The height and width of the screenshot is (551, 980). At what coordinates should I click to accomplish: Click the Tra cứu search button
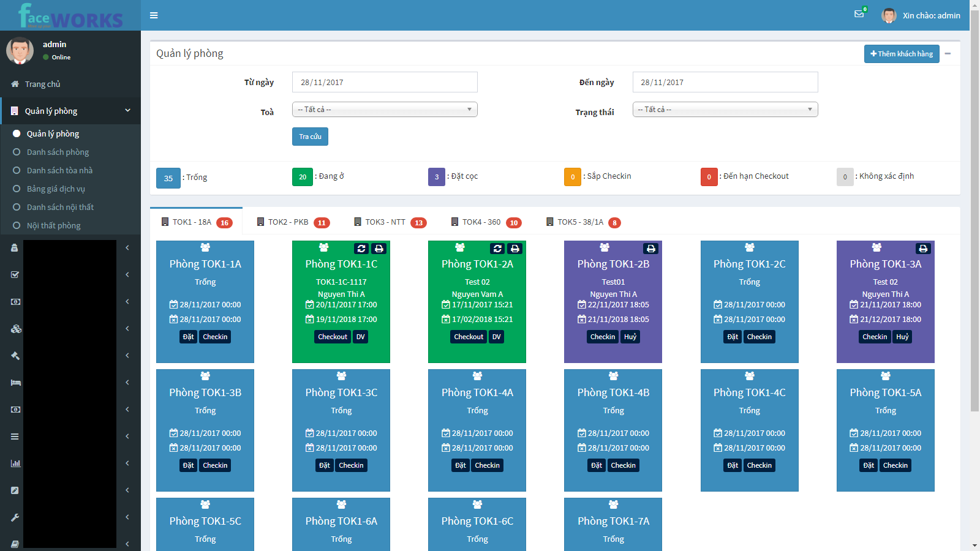coord(310,137)
